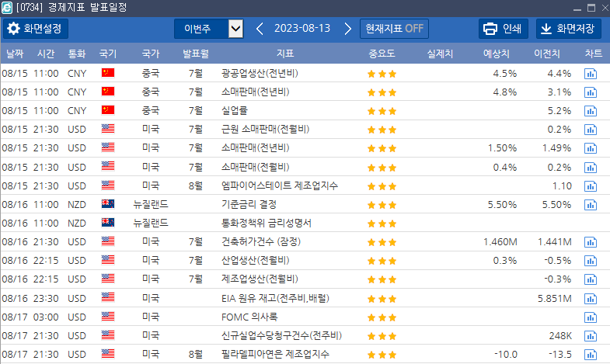Click time 03:00 in FOMC row

click(x=46, y=317)
